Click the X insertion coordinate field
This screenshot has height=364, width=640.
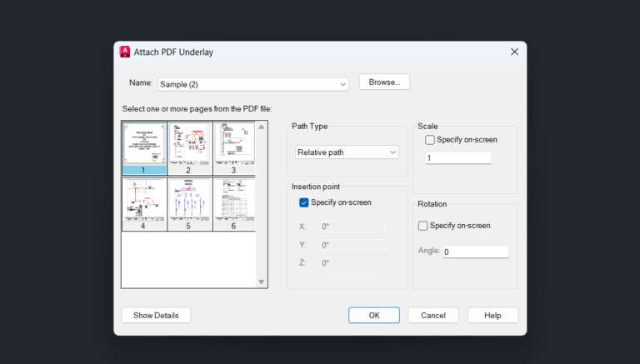pyautogui.click(x=353, y=227)
